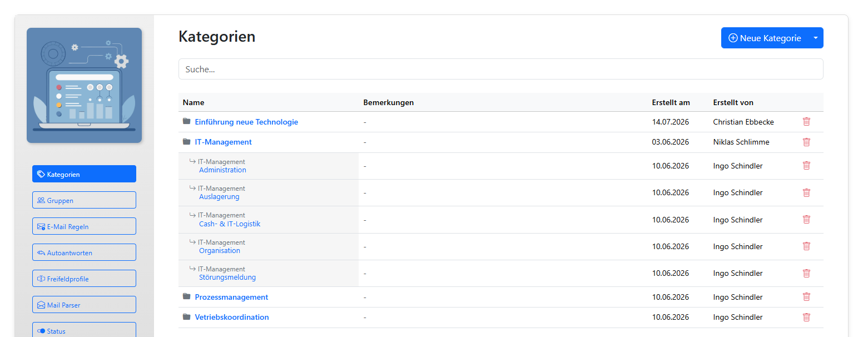
Task: Click the Name column header
Action: pos(194,102)
